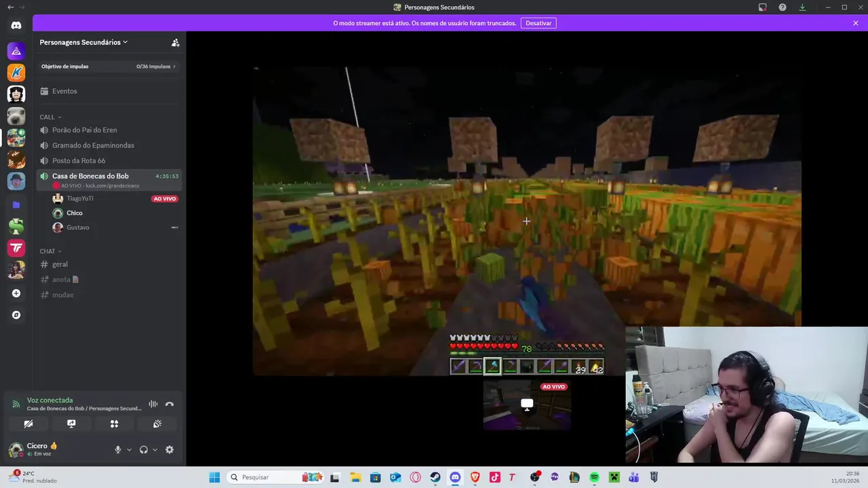Open Steam from the taskbar
The height and width of the screenshot is (488, 868).
click(435, 477)
